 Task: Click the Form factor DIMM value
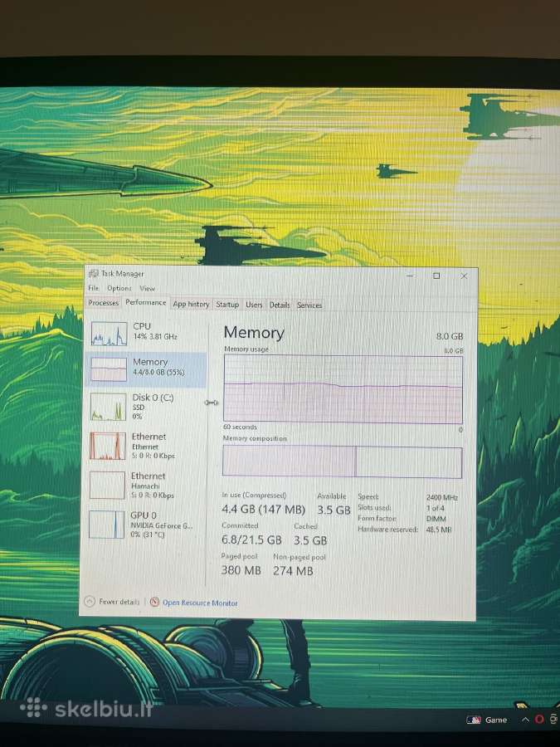pyautogui.click(x=436, y=518)
